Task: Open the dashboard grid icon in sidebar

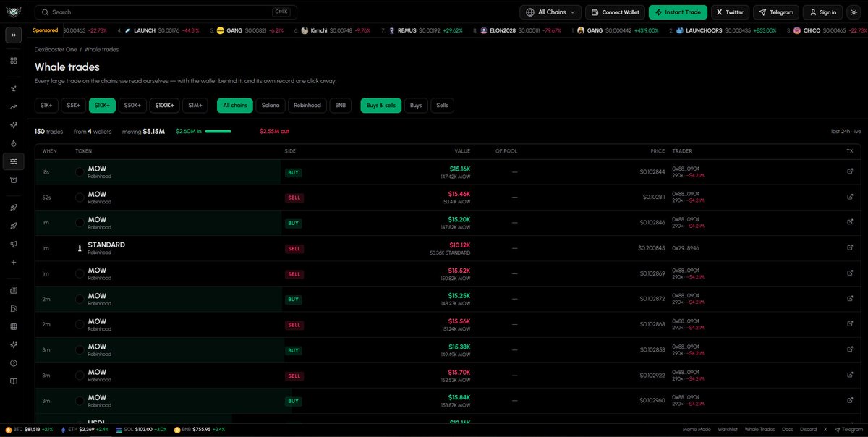Action: click(13, 61)
